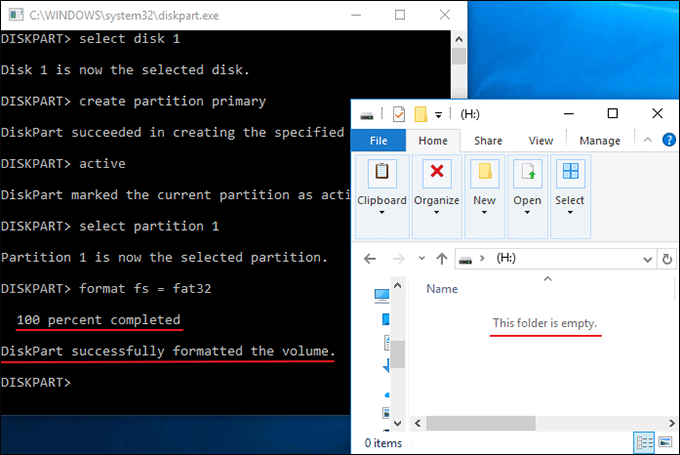The height and width of the screenshot is (455, 680).
Task: Click the New folder icon in the ribbon
Action: point(484,173)
